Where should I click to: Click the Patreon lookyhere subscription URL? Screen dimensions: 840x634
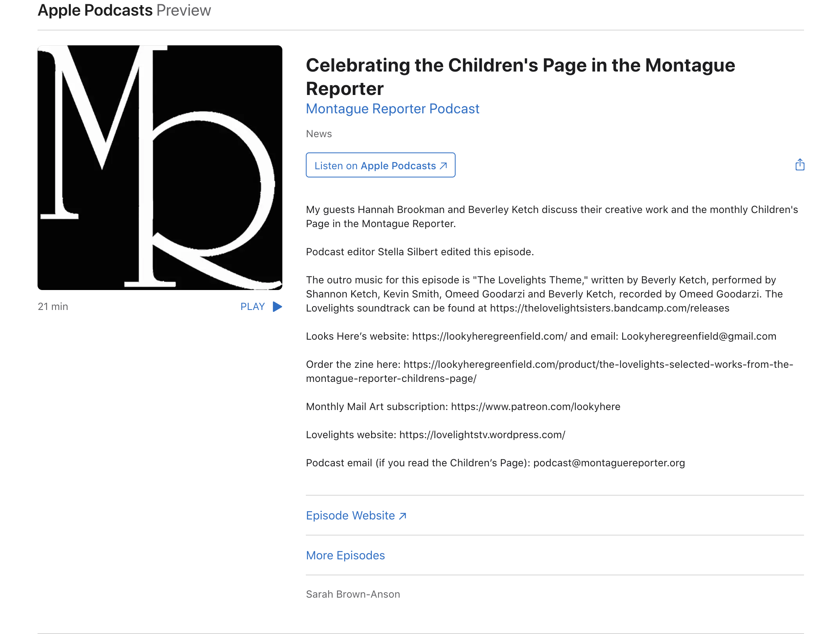pyautogui.click(x=535, y=407)
